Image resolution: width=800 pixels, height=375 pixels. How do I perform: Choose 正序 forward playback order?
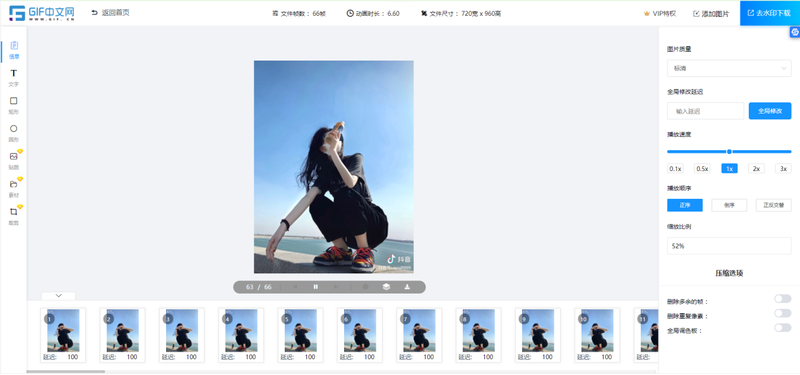[x=685, y=205]
